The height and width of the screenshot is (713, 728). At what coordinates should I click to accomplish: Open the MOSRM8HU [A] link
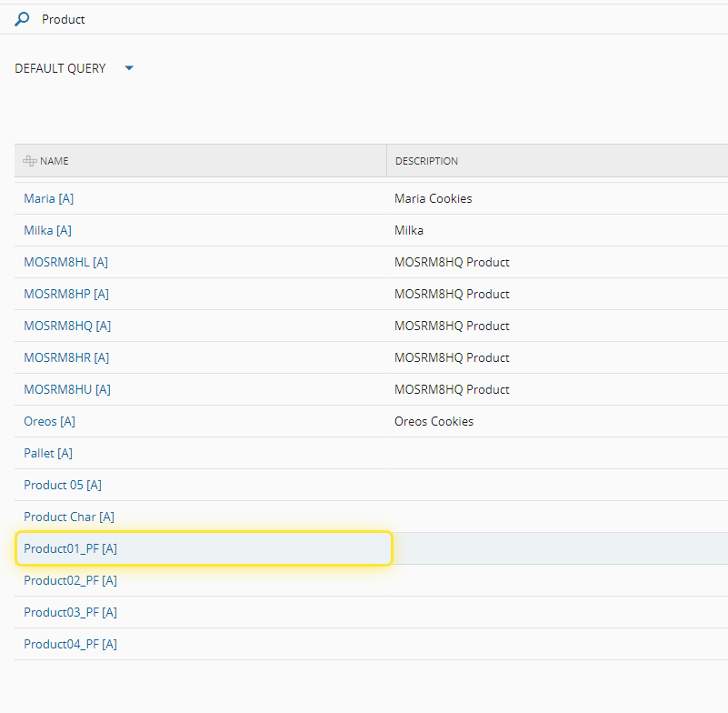pyautogui.click(x=67, y=389)
